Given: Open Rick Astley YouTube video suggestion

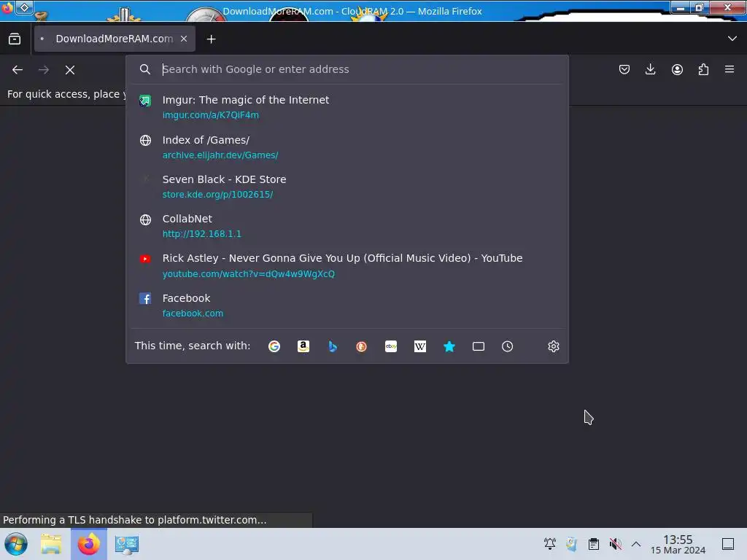Looking at the screenshot, I should click(347, 265).
